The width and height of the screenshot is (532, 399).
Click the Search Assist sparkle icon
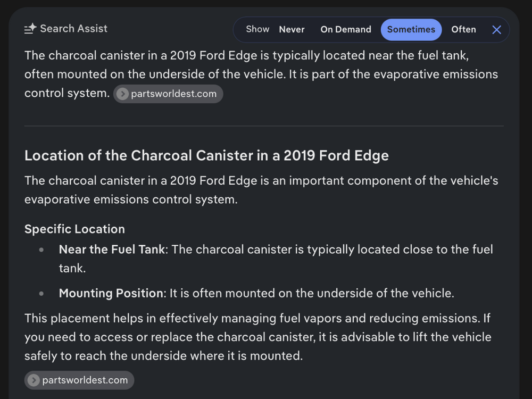(30, 29)
